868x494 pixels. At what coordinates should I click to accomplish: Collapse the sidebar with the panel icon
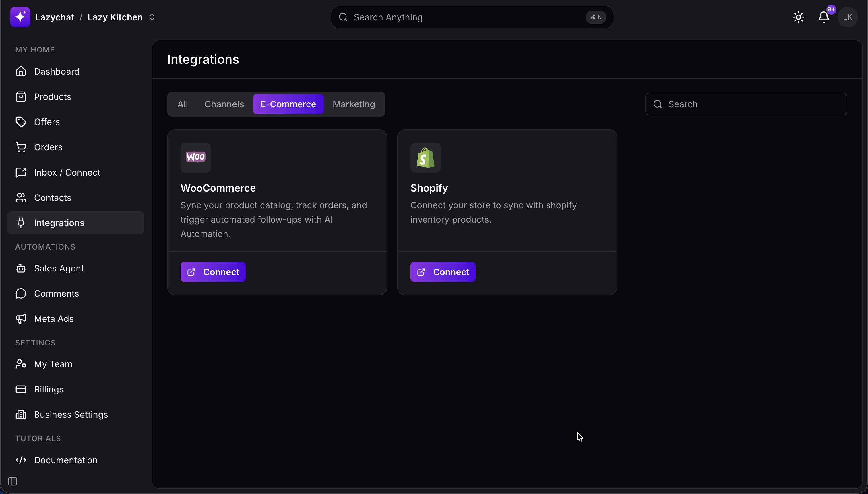tap(13, 481)
